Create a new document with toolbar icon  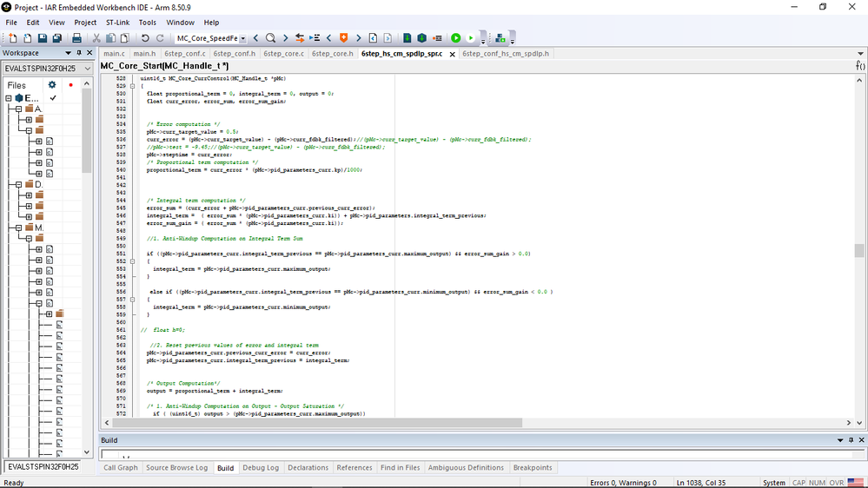(13, 38)
